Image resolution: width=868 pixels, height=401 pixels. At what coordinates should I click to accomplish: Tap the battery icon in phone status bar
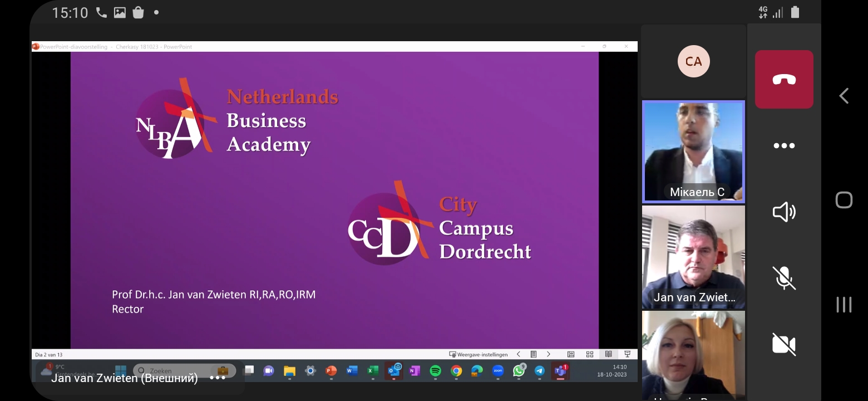tap(795, 12)
